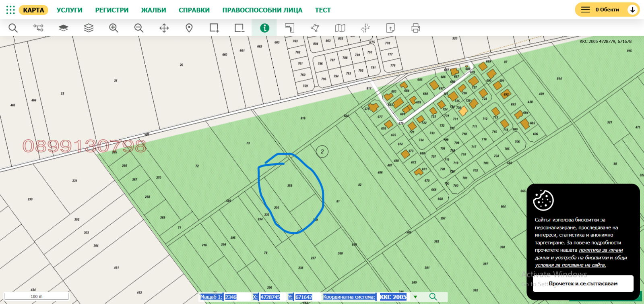Toggle the add rectangle selection tool
644x304 pixels.
coord(214,28)
